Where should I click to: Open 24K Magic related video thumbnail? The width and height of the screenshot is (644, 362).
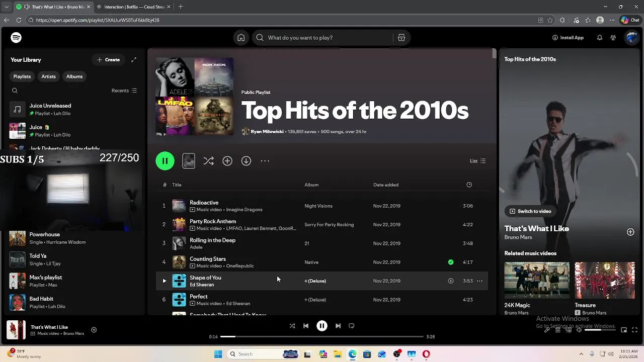(x=537, y=281)
